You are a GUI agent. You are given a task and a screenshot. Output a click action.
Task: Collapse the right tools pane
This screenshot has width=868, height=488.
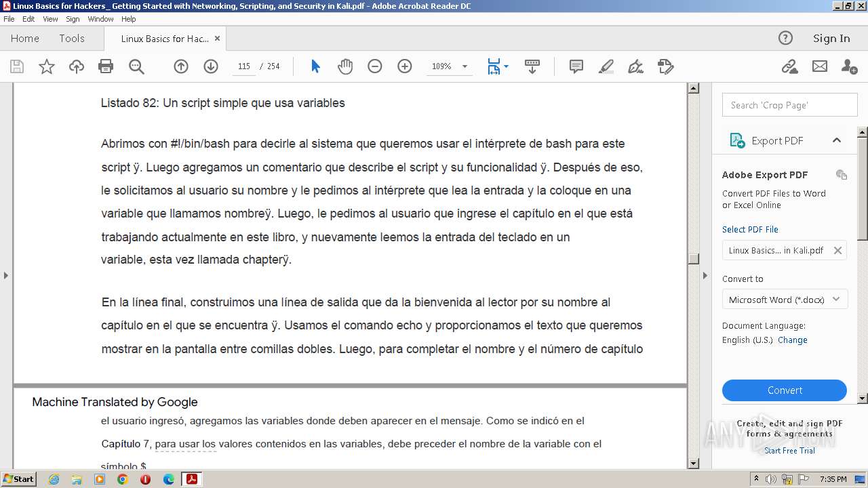[705, 275]
